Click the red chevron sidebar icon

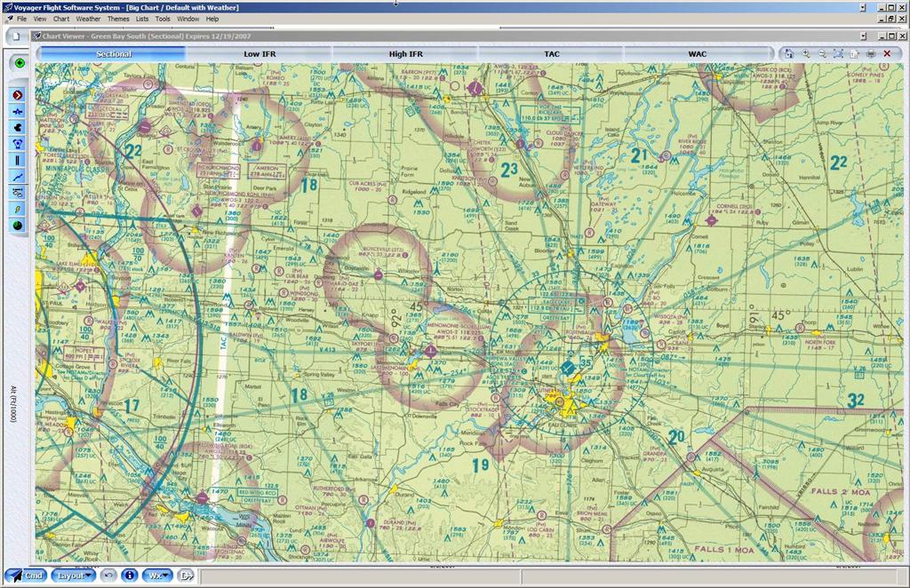pos(18,95)
